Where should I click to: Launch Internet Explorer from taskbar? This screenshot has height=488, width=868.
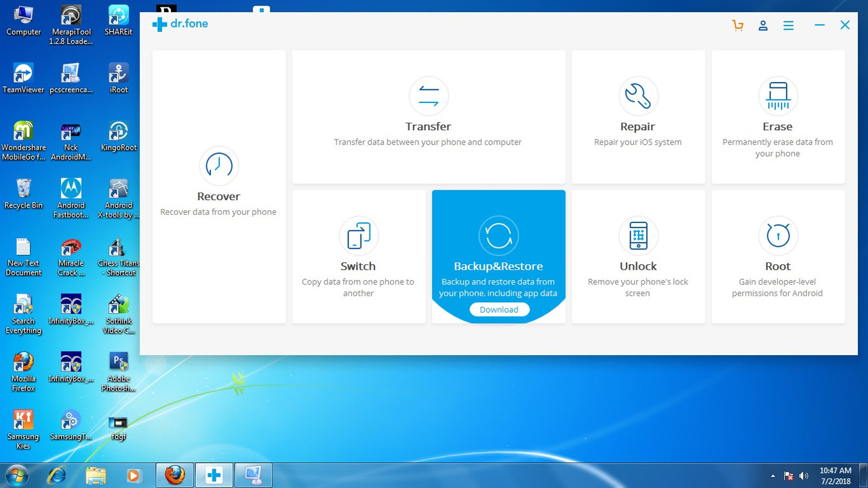tap(58, 475)
